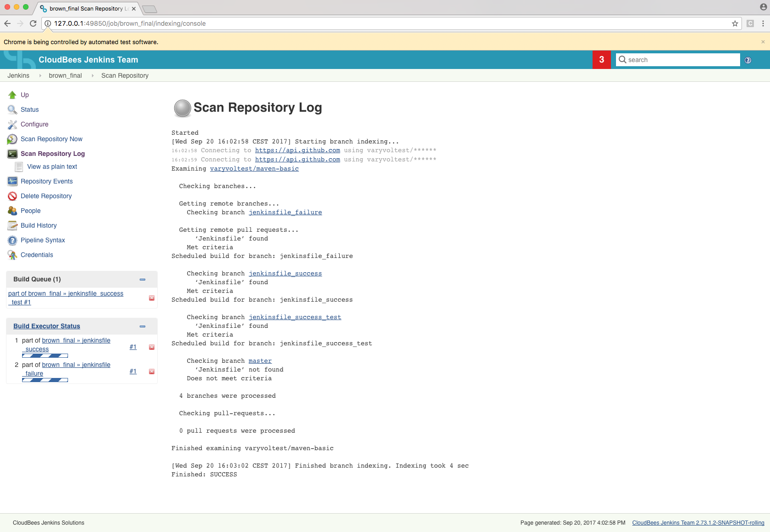Click the green Up arrow icon
Screen dimensions: 770x532
pyautogui.click(x=12, y=95)
